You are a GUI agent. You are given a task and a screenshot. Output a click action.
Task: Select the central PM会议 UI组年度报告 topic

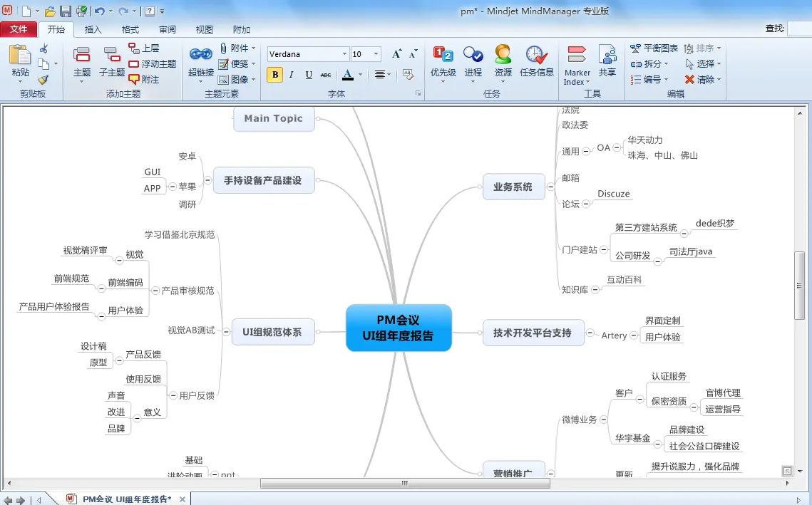pyautogui.click(x=399, y=328)
